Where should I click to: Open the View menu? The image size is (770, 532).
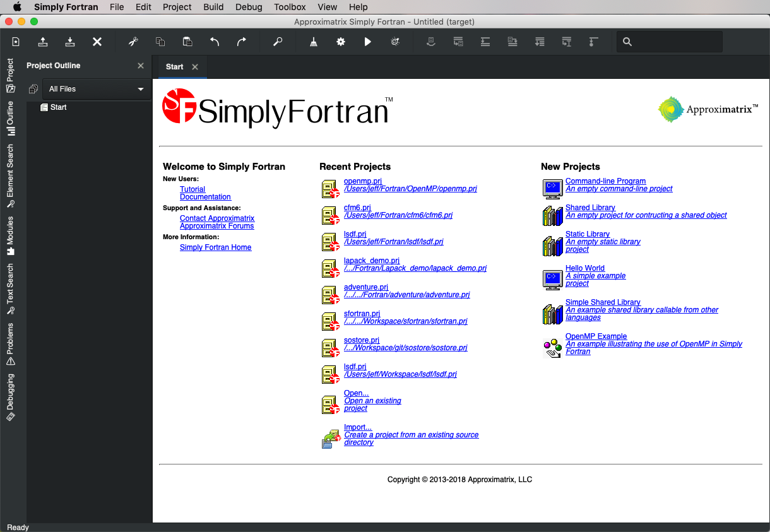tap(327, 7)
